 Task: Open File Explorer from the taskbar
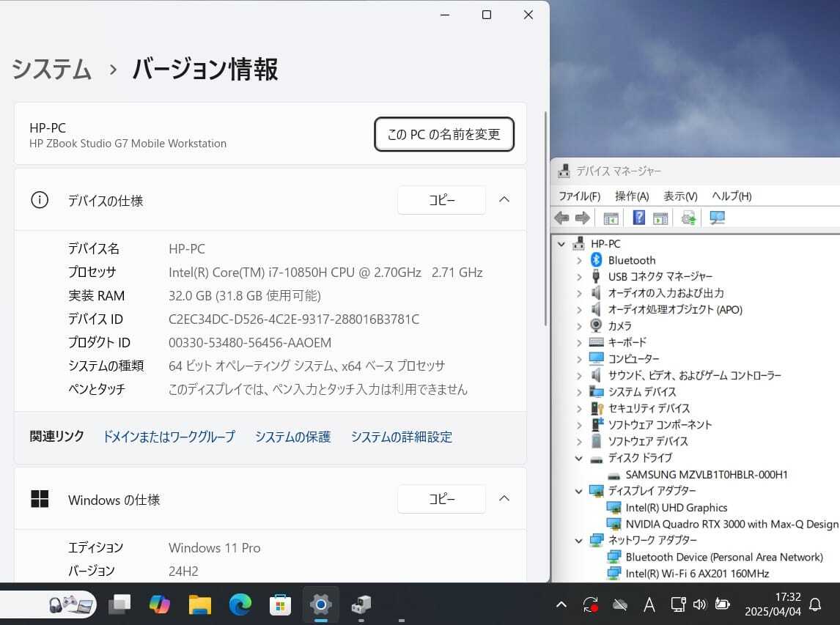(x=200, y=604)
